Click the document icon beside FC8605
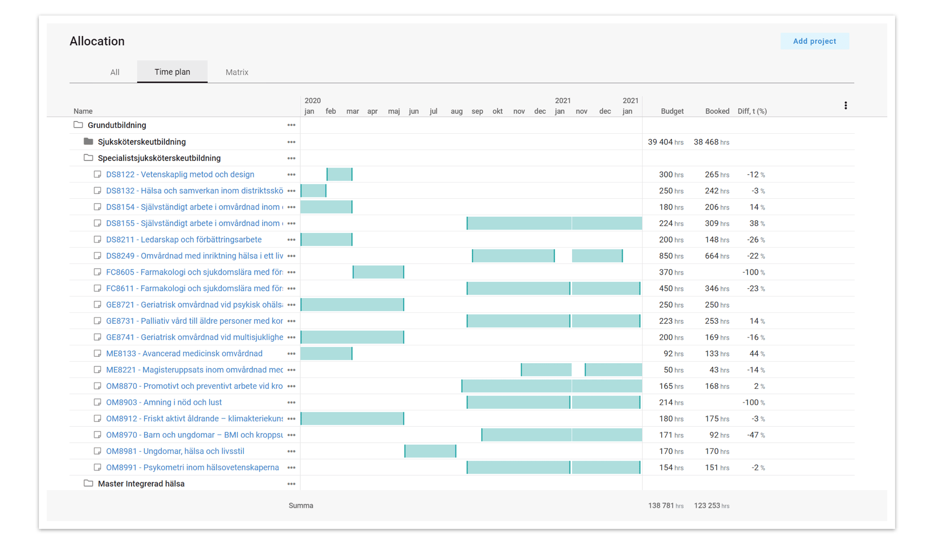The image size is (934, 560). pos(97,272)
